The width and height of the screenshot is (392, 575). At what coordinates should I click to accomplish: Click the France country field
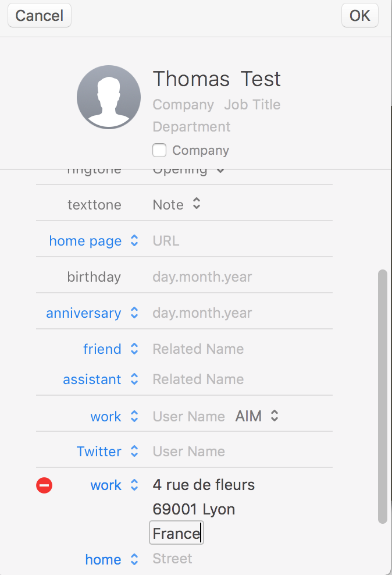click(176, 533)
